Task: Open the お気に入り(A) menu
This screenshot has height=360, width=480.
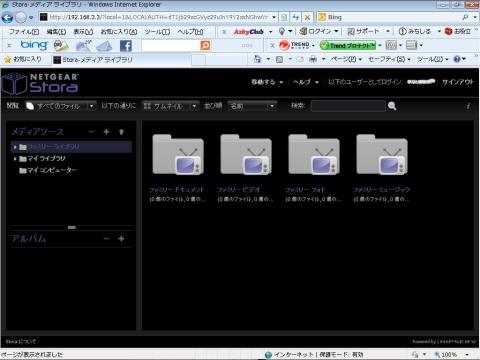Action: coord(119,32)
